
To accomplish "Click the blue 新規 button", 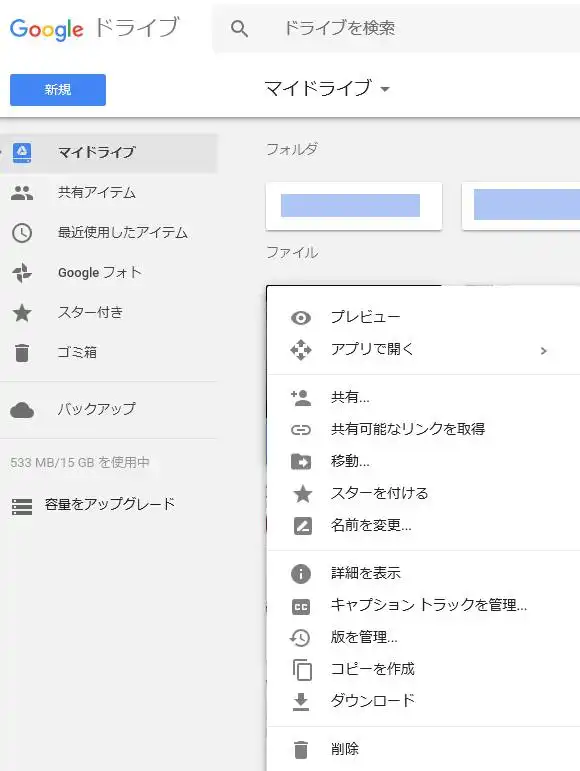I will 58,89.
